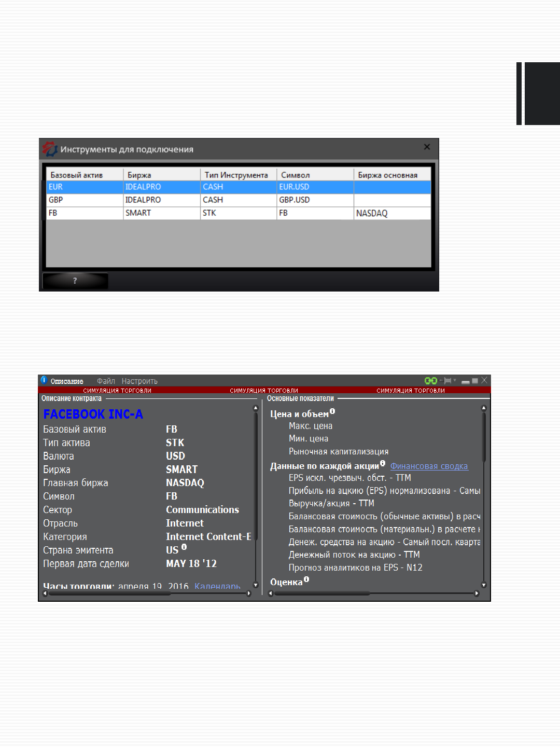
Task: Click STK instrument type cell in table
Action: pyautogui.click(x=239, y=213)
